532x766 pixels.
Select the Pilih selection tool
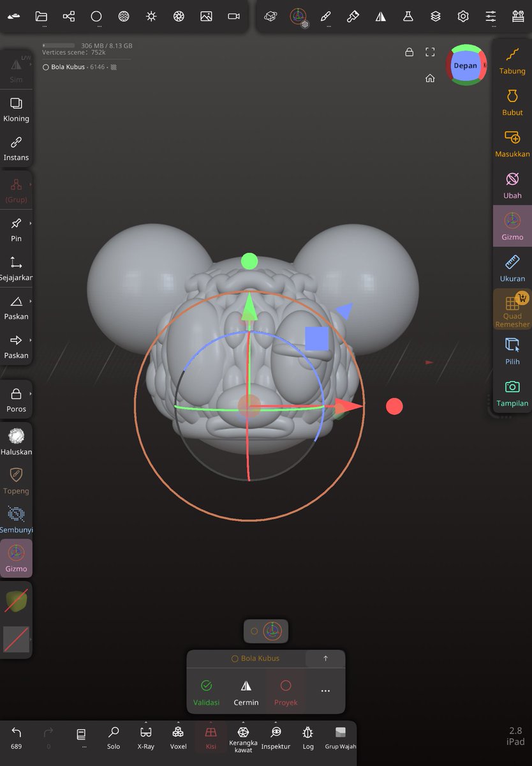(512, 352)
